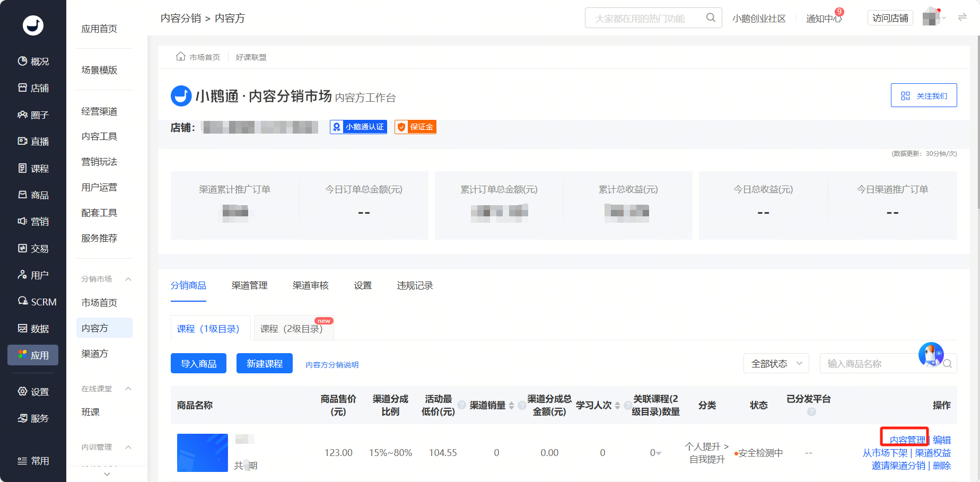Open 交易 transactions in left sidebar
This screenshot has width=980, height=482.
pyautogui.click(x=33, y=249)
